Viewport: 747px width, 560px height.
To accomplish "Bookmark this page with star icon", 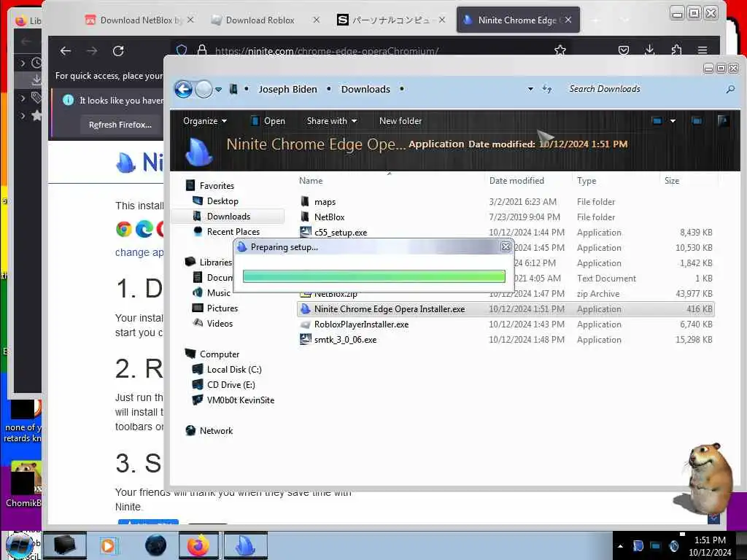I will (560, 50).
